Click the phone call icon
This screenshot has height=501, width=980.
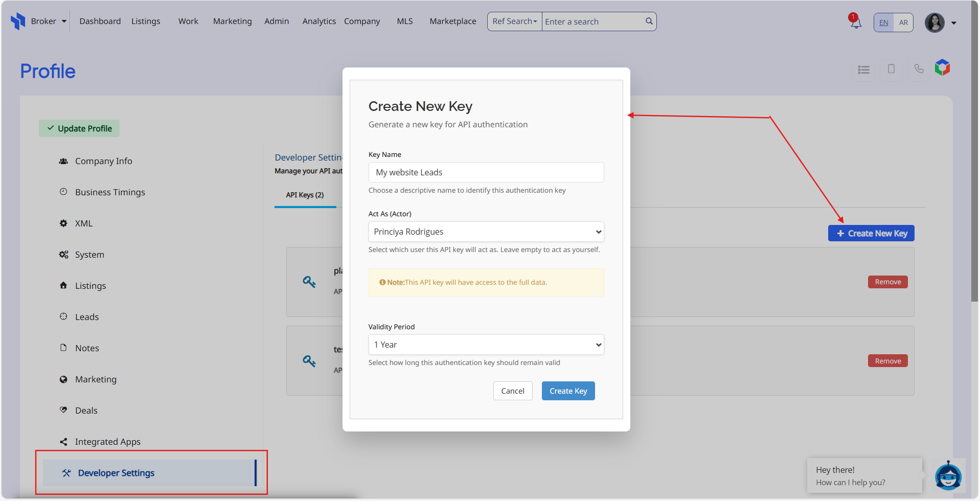[919, 69]
